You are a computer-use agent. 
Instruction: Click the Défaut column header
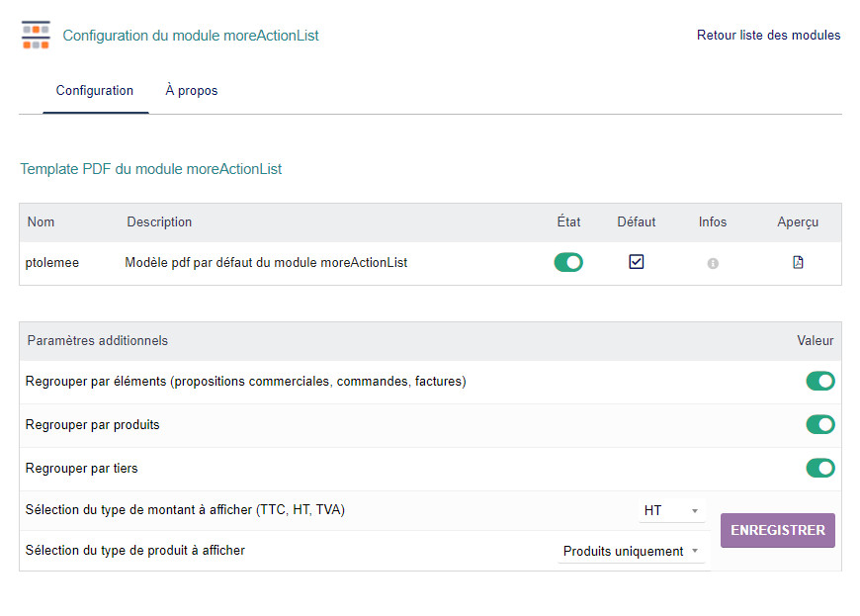tap(637, 222)
